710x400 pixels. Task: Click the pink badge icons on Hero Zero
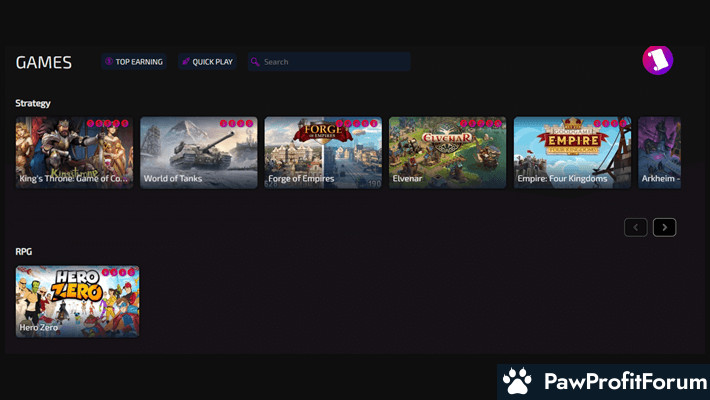click(x=119, y=273)
